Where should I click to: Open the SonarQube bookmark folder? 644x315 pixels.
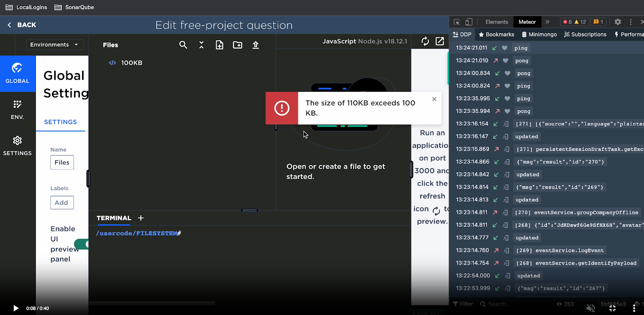pos(74,7)
